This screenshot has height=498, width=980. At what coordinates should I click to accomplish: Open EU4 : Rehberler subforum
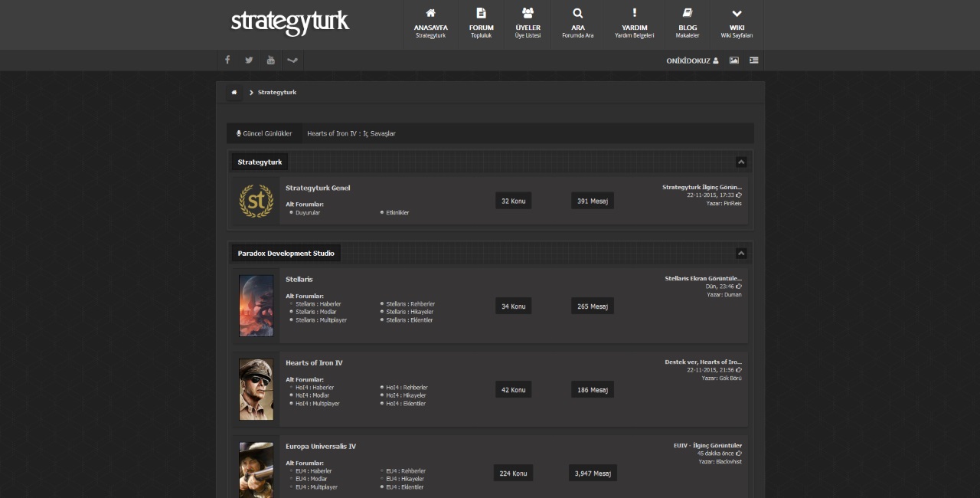point(406,471)
